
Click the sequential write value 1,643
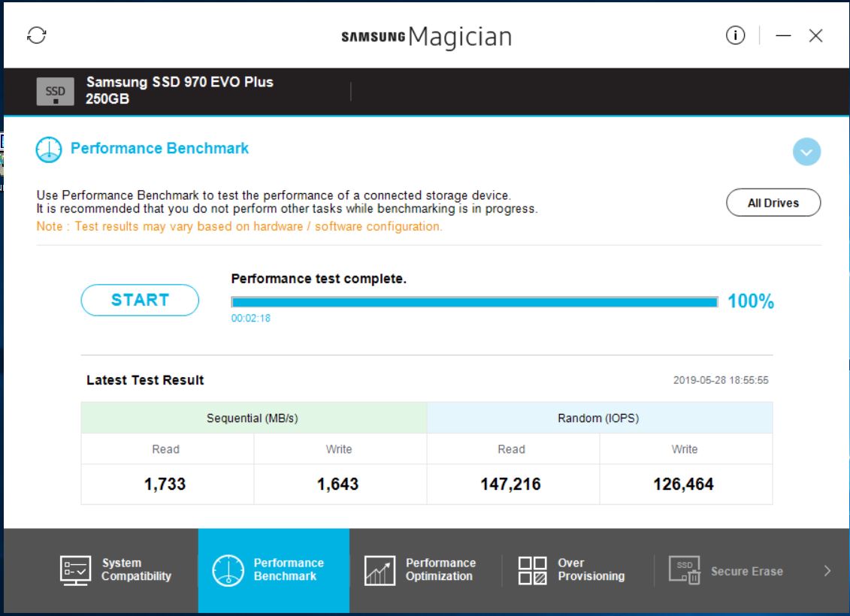click(x=337, y=485)
